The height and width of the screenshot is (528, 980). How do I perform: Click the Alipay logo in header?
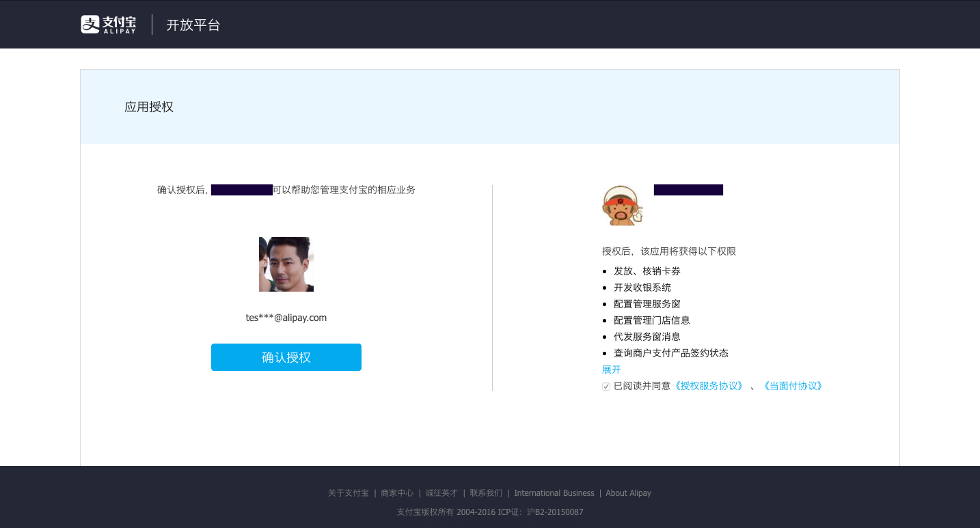(109, 25)
